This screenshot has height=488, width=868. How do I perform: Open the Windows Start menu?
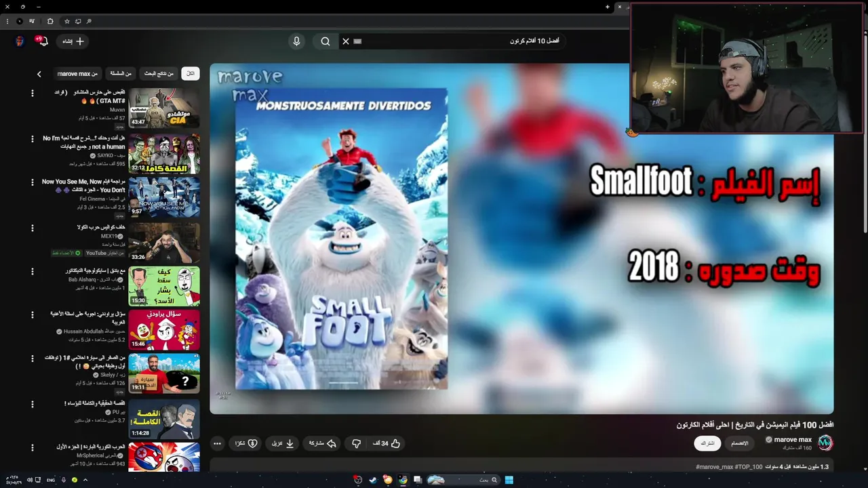coord(509,480)
